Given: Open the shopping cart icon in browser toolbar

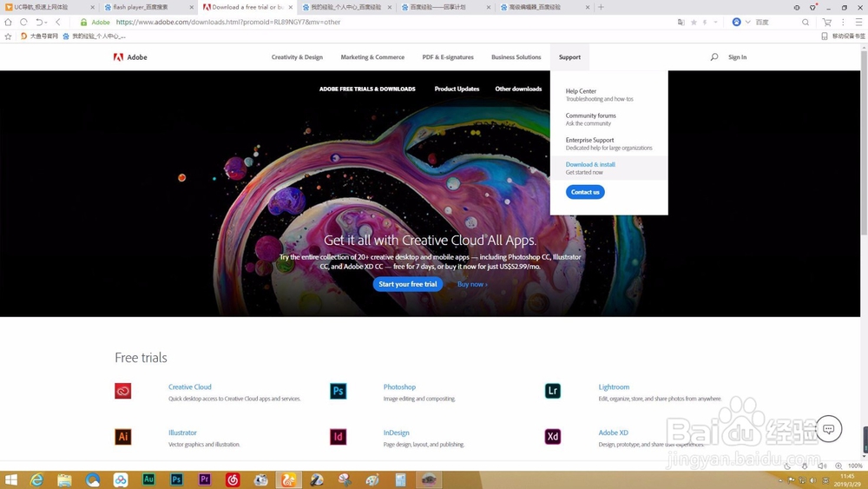Looking at the screenshot, I should coord(827,23).
